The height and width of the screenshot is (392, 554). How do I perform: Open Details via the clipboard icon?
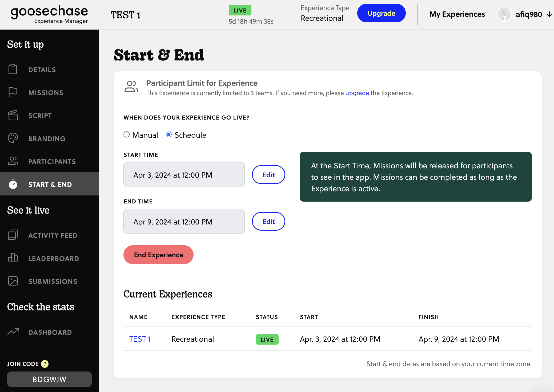(13, 69)
